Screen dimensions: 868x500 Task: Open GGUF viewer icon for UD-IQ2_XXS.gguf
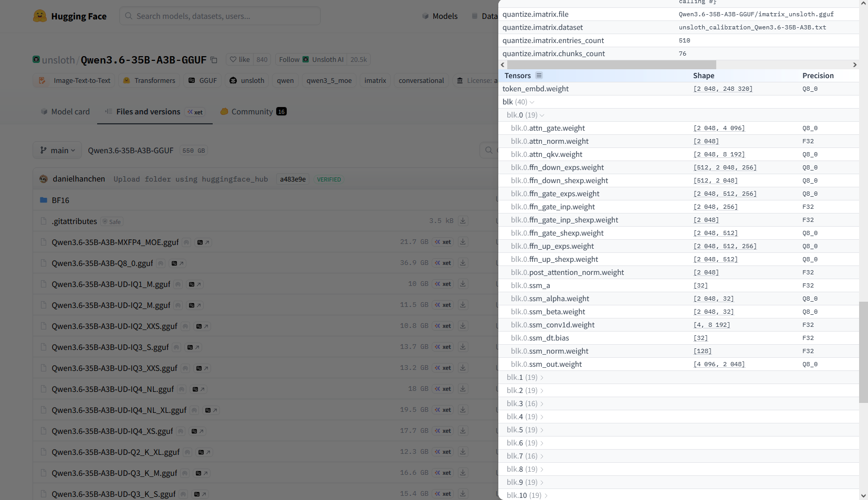[202, 326]
